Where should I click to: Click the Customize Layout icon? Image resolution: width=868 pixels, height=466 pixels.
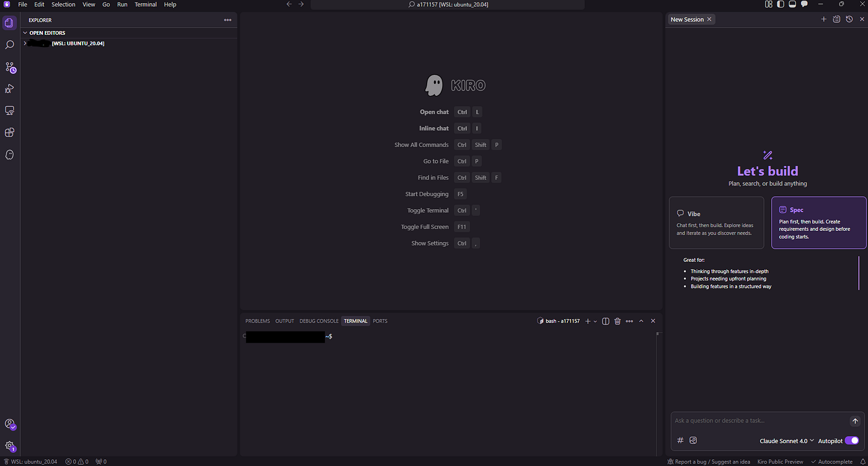click(x=769, y=4)
